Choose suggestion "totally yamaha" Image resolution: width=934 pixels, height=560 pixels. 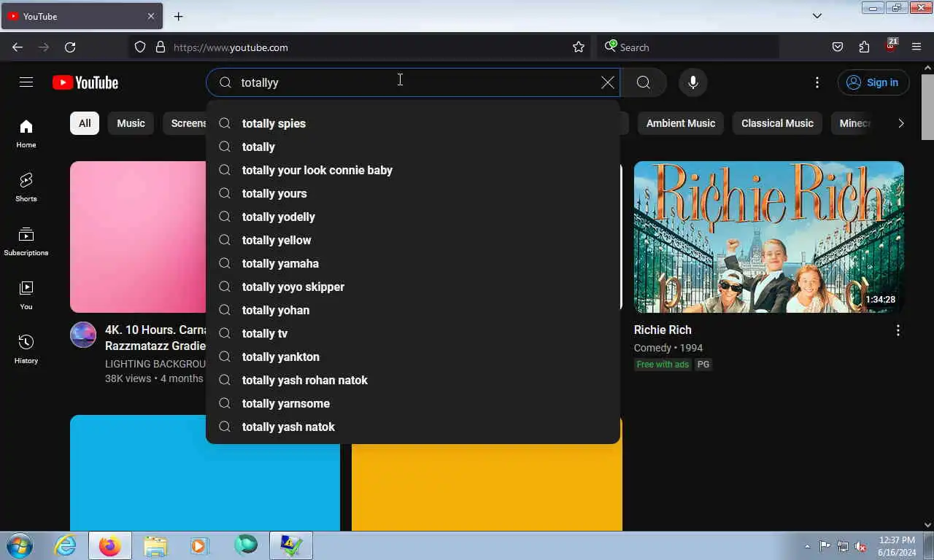point(413,263)
